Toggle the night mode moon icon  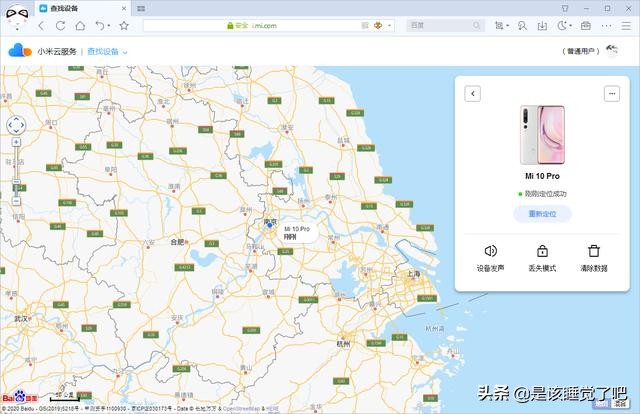point(562,26)
